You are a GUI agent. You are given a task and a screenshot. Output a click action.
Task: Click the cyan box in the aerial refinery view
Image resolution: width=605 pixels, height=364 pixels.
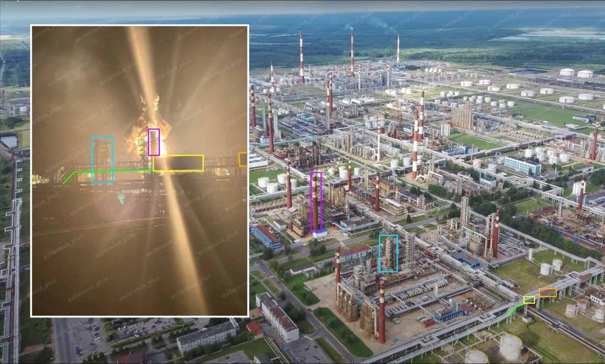388,253
